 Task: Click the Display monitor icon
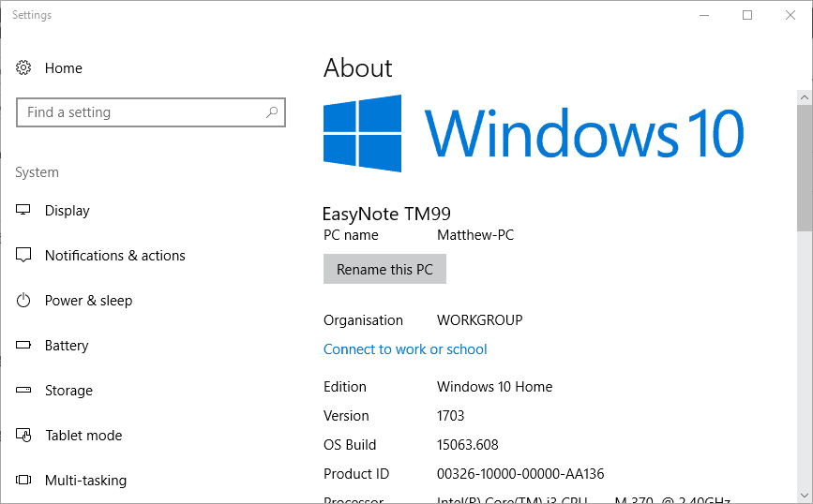(x=24, y=211)
